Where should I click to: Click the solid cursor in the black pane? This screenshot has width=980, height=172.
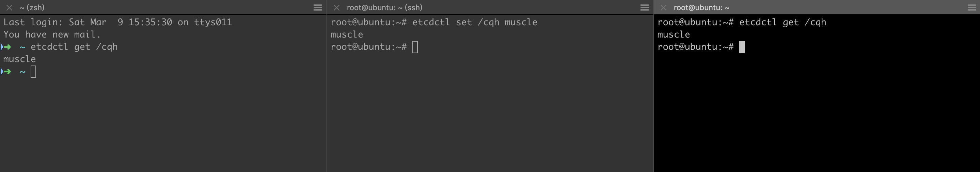(x=742, y=47)
